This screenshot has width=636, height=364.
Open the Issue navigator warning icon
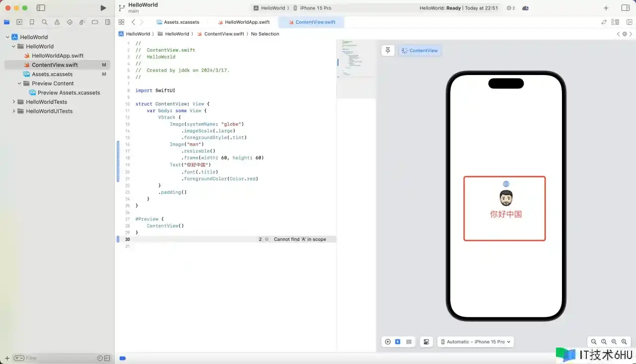click(x=57, y=22)
